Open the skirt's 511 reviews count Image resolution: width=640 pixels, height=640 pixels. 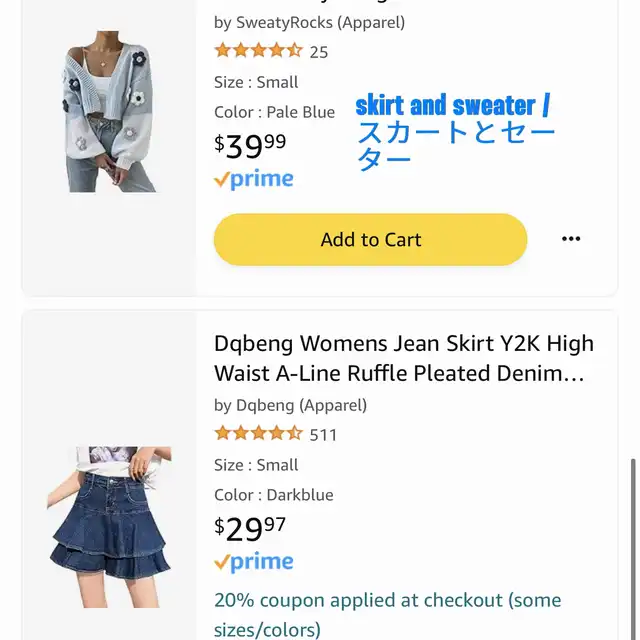pos(324,435)
